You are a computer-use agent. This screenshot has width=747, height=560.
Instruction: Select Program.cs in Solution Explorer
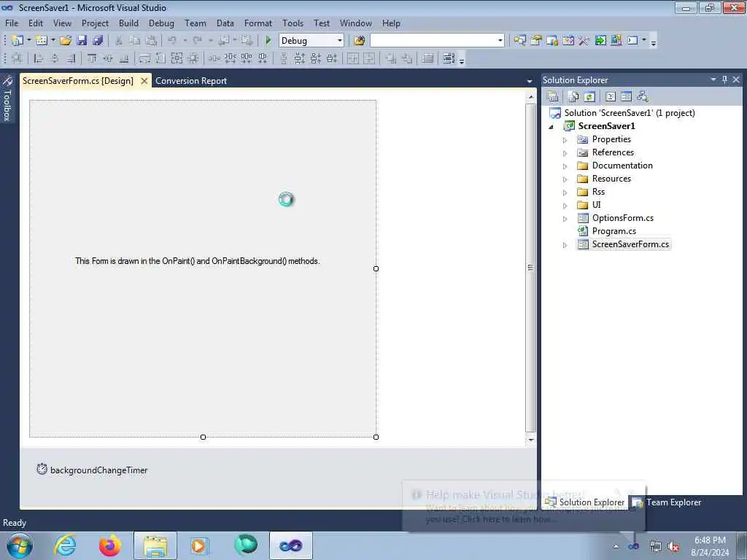[x=614, y=231]
